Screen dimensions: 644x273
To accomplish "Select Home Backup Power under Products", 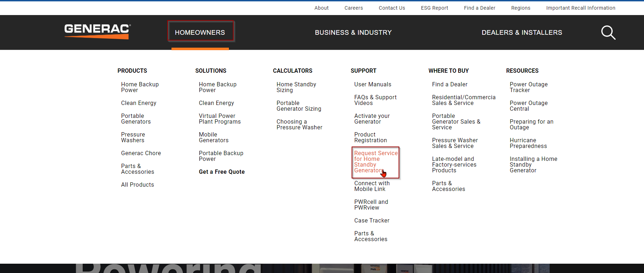I will coord(140,87).
